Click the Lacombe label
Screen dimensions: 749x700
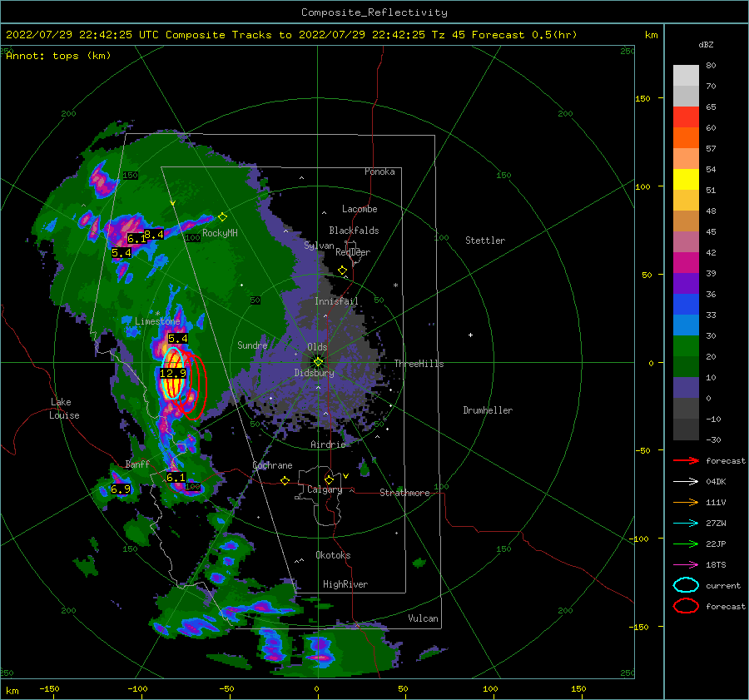pos(360,209)
